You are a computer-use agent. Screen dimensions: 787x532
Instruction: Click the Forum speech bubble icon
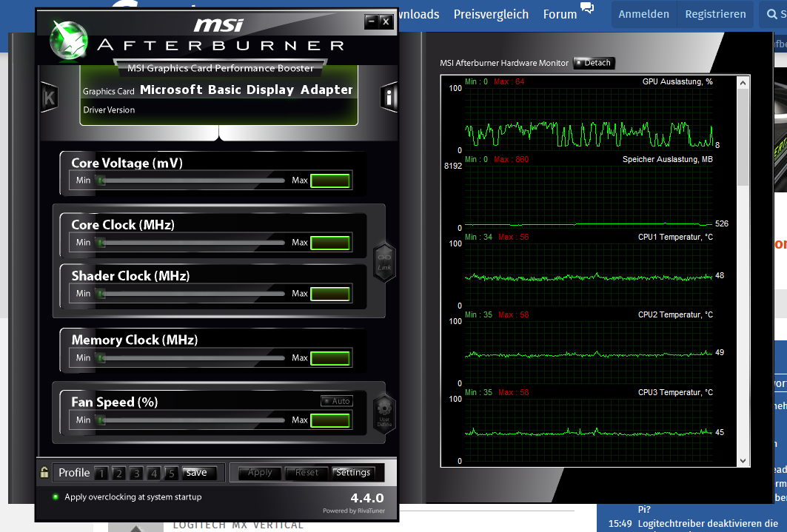point(587,7)
